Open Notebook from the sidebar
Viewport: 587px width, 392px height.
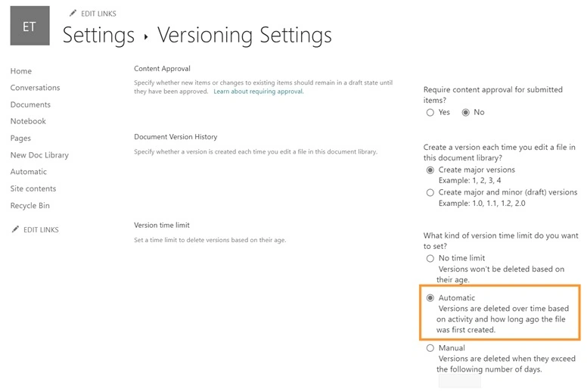click(x=28, y=121)
